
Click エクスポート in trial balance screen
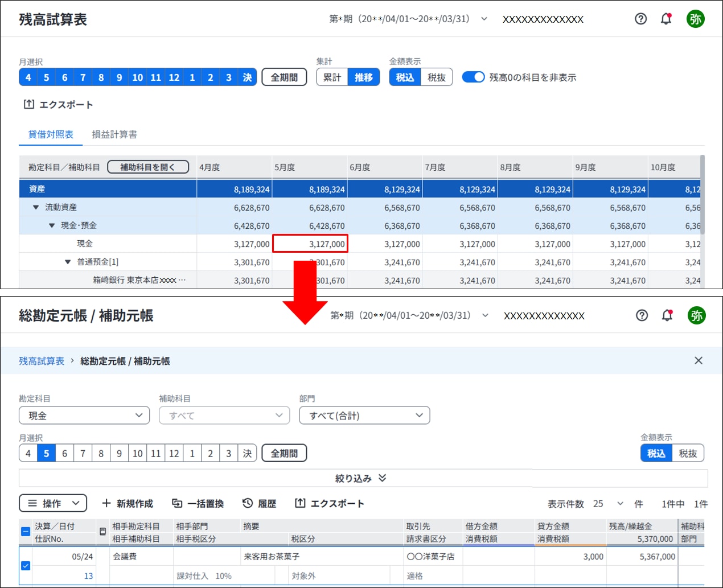pos(58,105)
